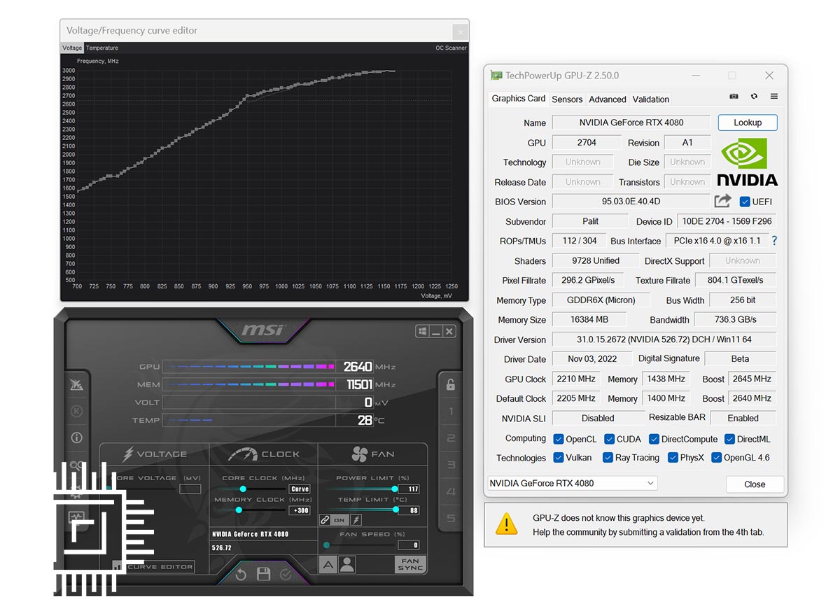Click the Windows startup icon in Afterburner
Viewport: 840px width, 616px height.
coord(422,331)
